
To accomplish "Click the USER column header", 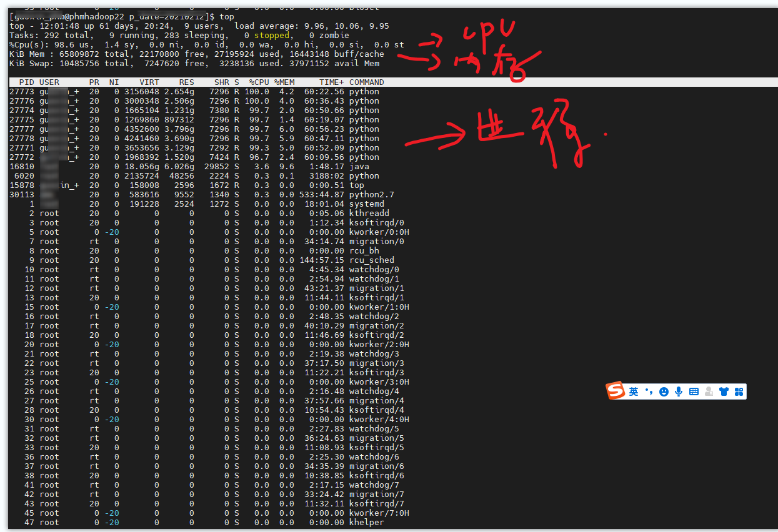I will [x=49, y=82].
